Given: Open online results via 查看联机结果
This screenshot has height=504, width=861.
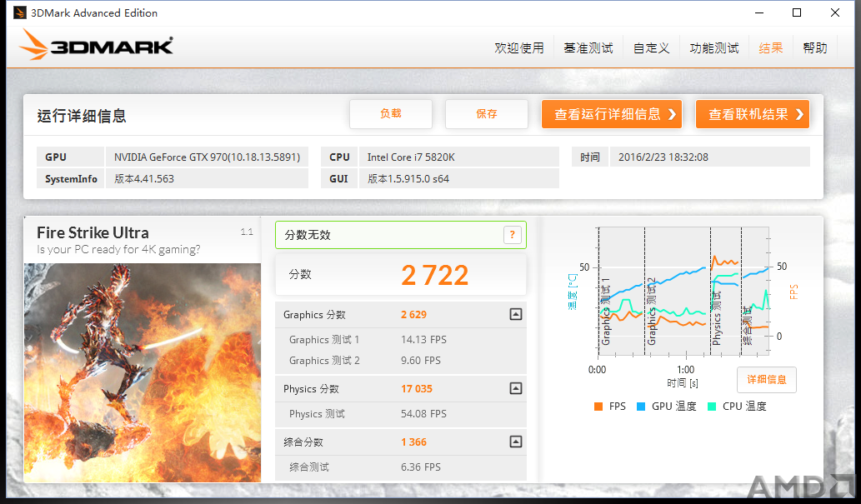Looking at the screenshot, I should pos(753,114).
